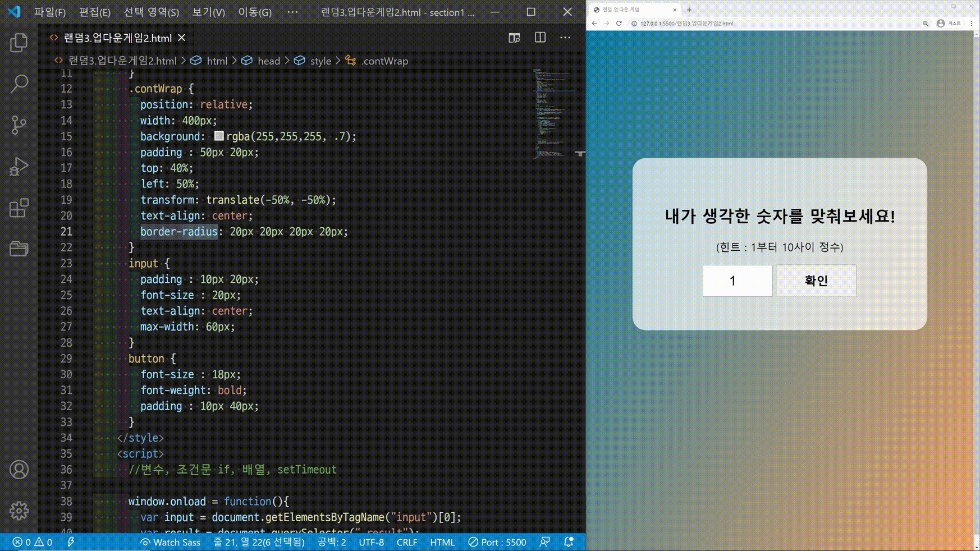Click the .contWrap selector on line 12
Viewport: 980px width, 551px height.
tap(155, 89)
